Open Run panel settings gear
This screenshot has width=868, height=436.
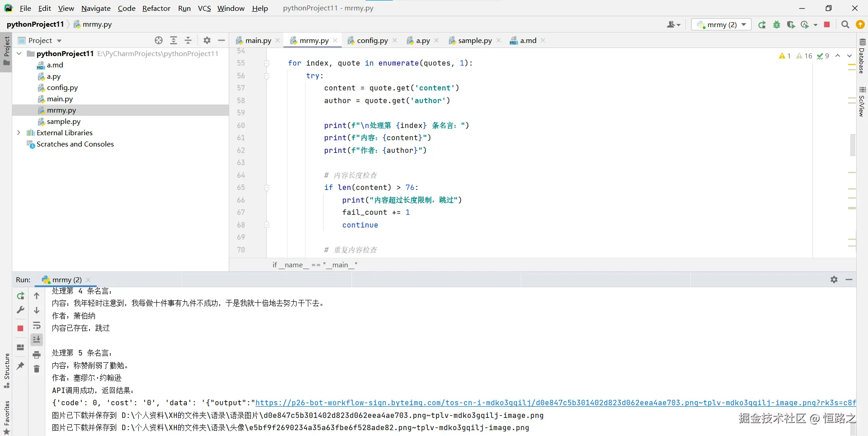pyautogui.click(x=834, y=280)
